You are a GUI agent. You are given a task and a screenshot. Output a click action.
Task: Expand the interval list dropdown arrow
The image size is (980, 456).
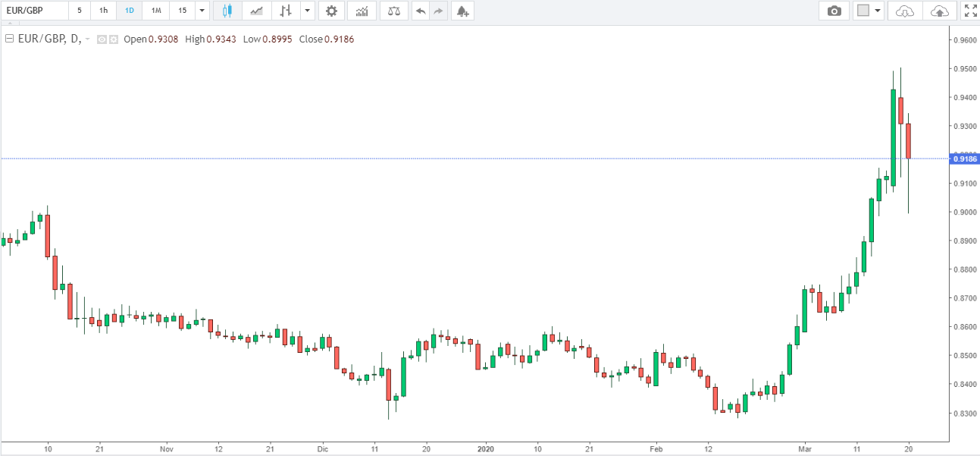[x=202, y=11]
